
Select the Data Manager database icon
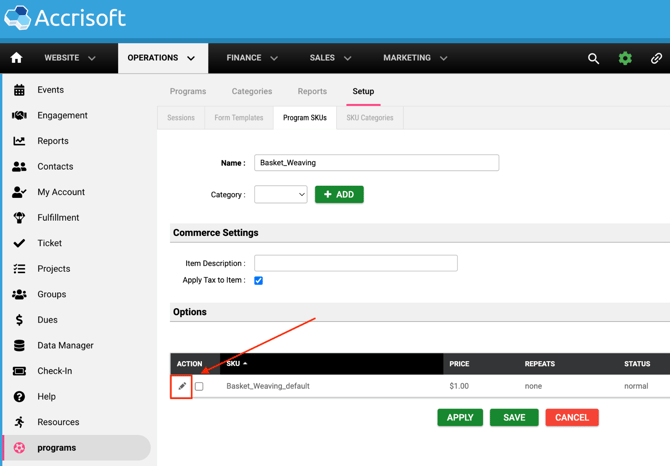(19, 346)
